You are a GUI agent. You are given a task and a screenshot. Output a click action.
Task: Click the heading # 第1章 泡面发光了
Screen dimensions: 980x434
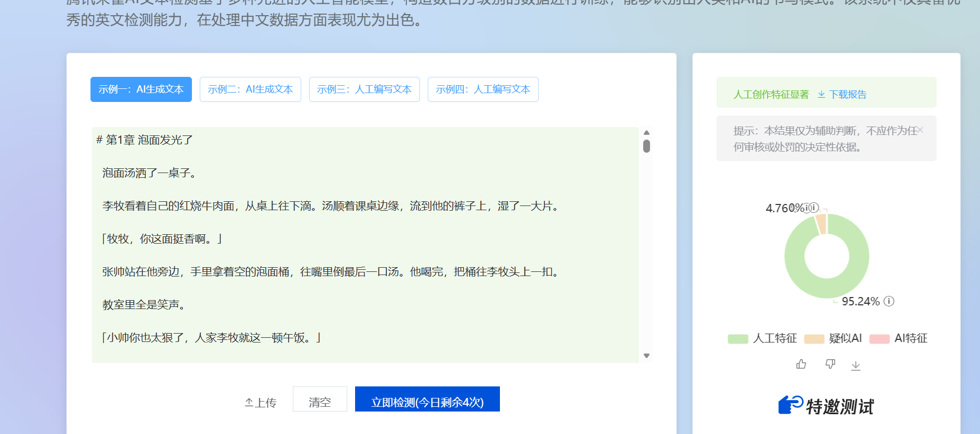[x=145, y=140]
